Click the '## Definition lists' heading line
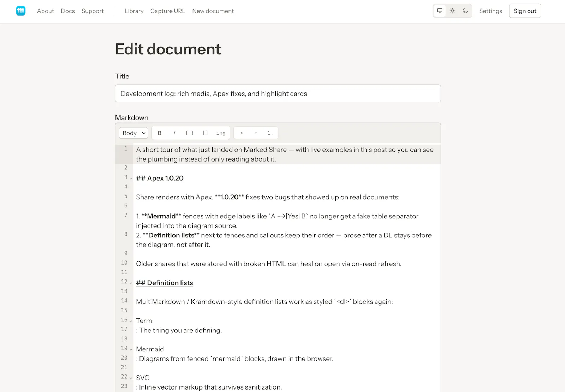 (x=165, y=283)
